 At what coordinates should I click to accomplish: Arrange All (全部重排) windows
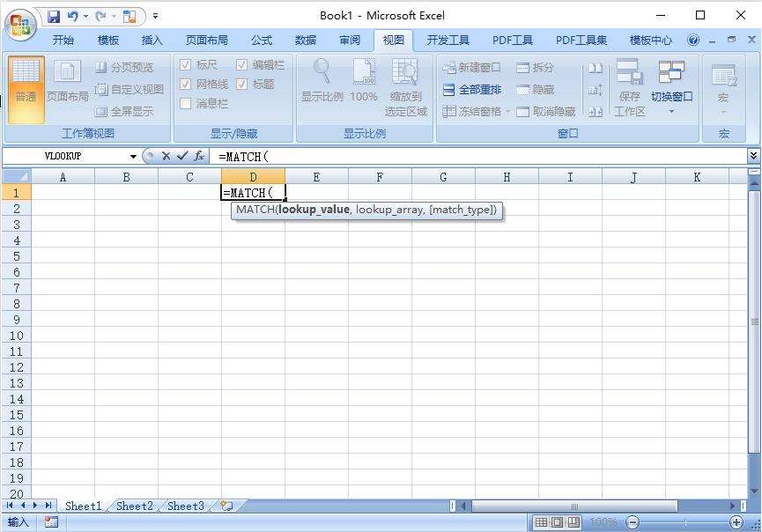(472, 90)
